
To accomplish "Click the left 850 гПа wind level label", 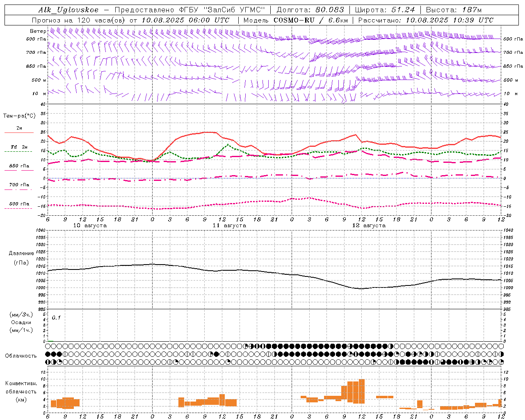I will click(x=36, y=66).
